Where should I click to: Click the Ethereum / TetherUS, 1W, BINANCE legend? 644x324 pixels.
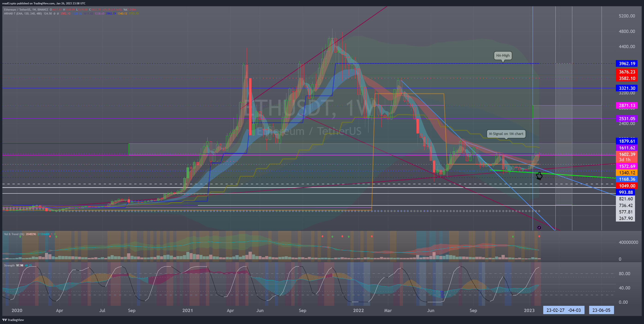point(26,10)
